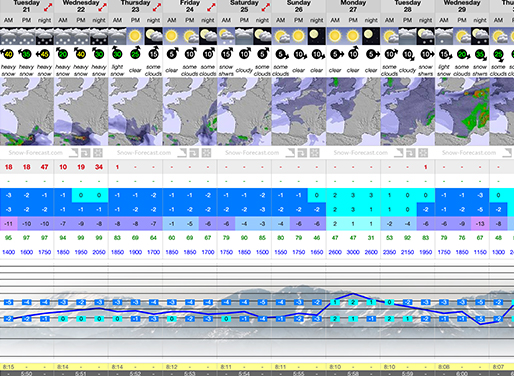This screenshot has height=376, width=514.
Task: Open the Thursday 23 precipitation map
Action: pos(135,112)
